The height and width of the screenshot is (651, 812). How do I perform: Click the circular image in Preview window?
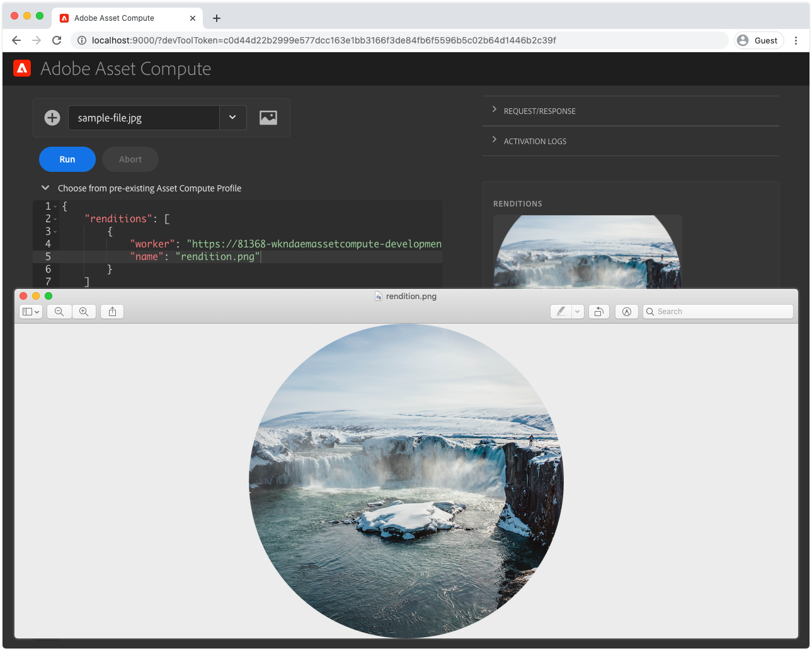(x=406, y=481)
